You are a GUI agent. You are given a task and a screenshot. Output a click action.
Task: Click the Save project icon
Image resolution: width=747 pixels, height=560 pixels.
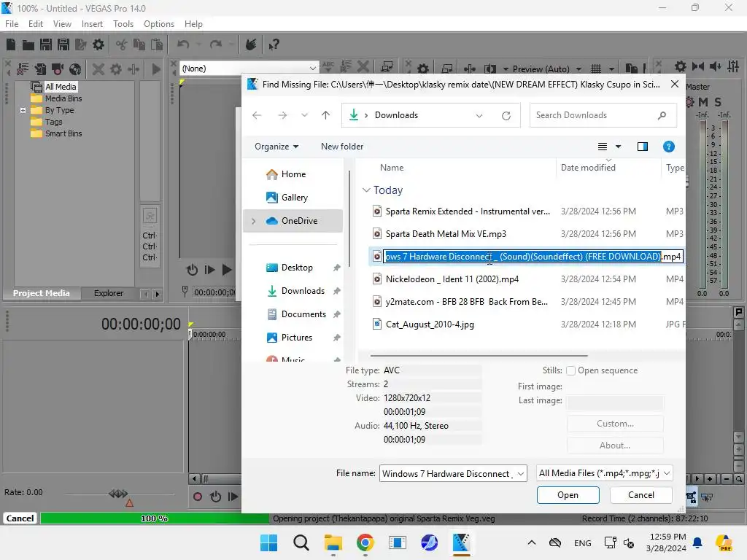point(46,44)
